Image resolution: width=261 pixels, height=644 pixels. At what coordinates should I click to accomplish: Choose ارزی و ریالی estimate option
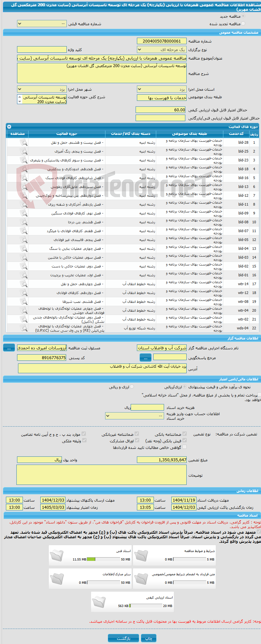(132, 387)
